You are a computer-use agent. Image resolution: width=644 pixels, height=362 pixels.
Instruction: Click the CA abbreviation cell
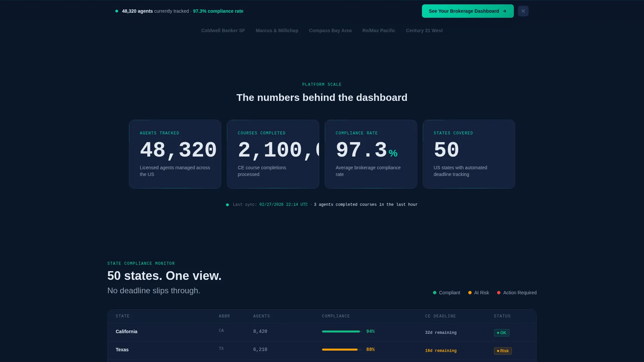[x=221, y=330]
